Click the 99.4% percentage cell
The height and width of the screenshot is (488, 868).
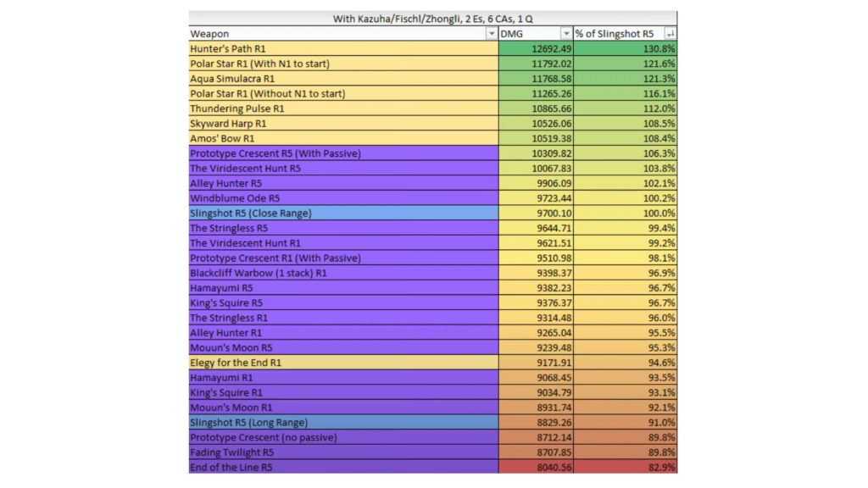(x=625, y=228)
